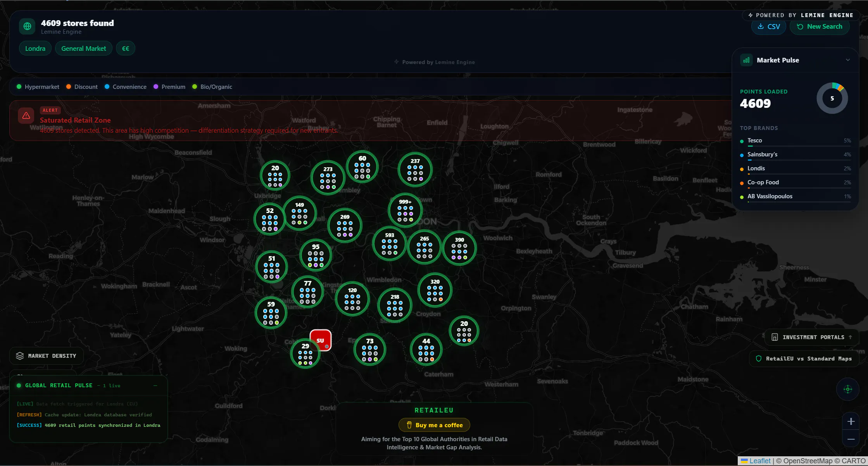
Task: Toggle the Convenience legend filter
Action: coord(126,87)
